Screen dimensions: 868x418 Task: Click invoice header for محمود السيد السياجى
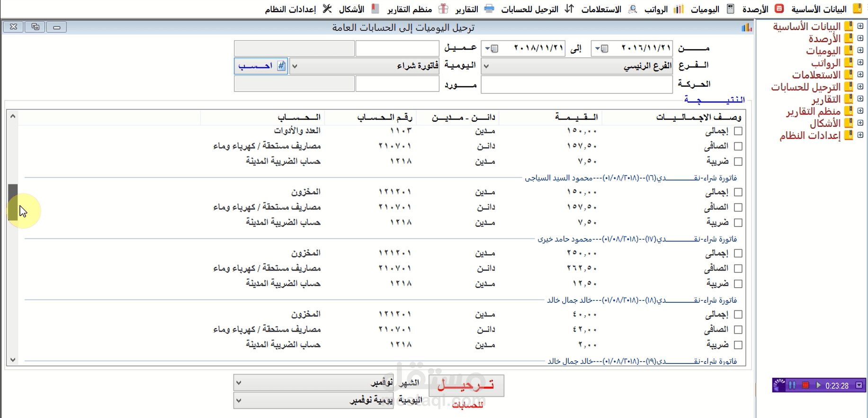[631, 178]
